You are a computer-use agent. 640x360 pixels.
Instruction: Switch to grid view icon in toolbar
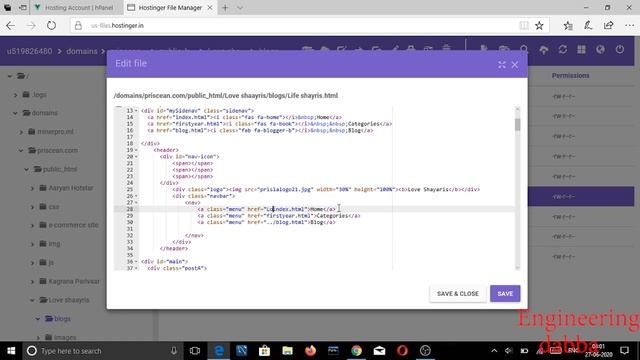(581, 50)
